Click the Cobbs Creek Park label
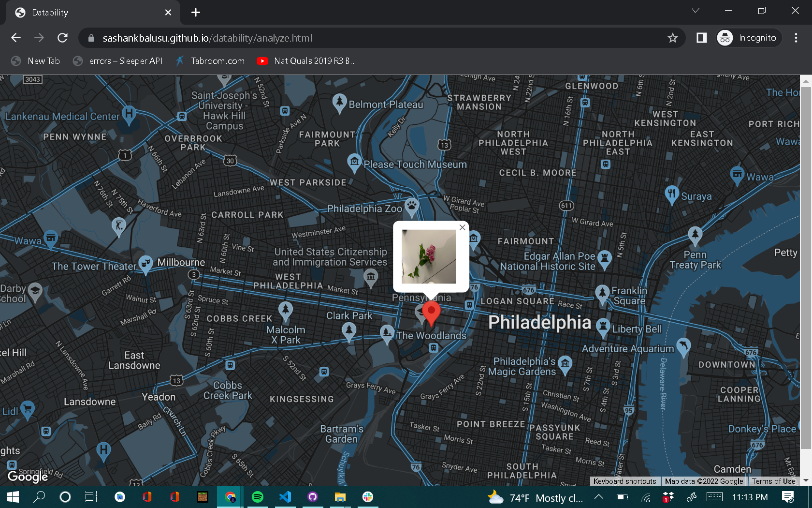Image resolution: width=812 pixels, height=508 pixels. [228, 390]
